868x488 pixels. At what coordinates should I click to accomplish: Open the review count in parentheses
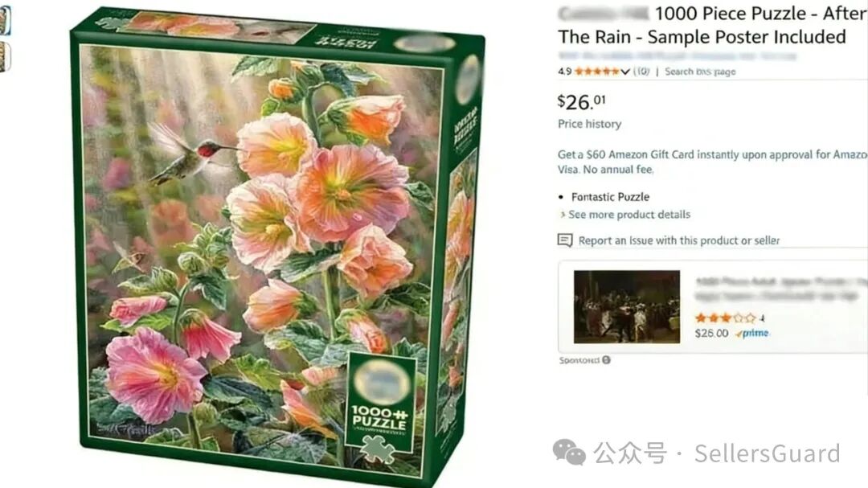[641, 72]
